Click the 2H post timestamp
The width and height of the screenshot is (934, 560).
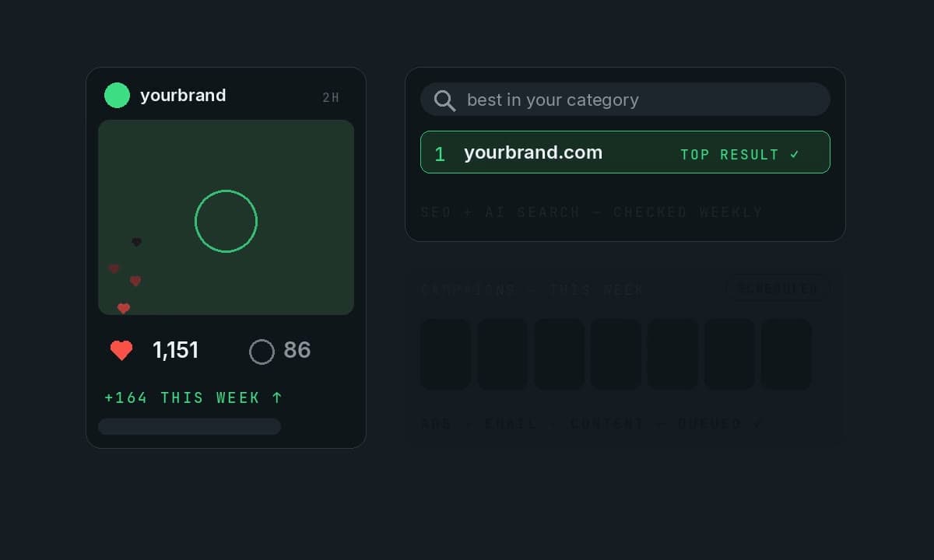pyautogui.click(x=331, y=97)
